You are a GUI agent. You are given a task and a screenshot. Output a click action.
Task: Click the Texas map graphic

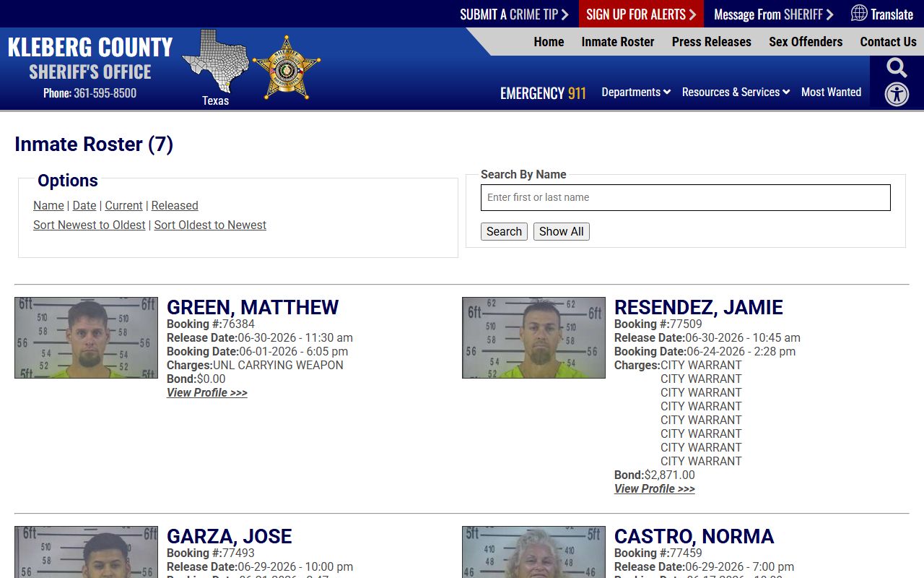pyautogui.click(x=215, y=61)
